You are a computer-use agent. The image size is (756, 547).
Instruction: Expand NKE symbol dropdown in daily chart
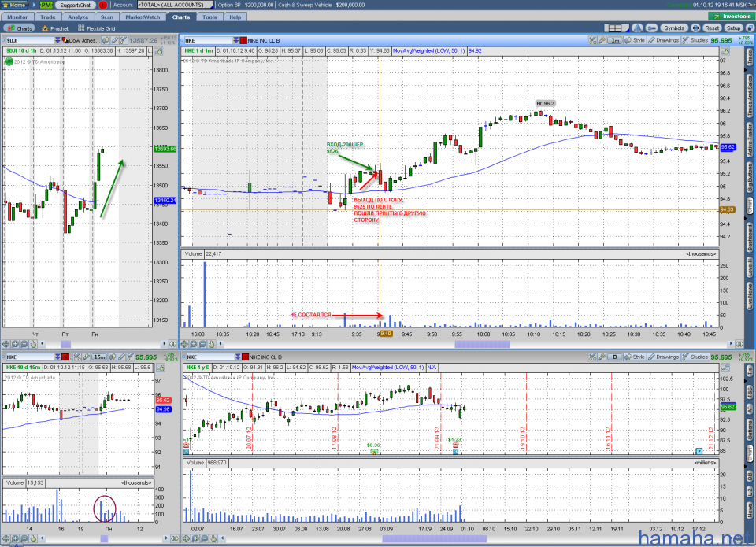(x=238, y=357)
